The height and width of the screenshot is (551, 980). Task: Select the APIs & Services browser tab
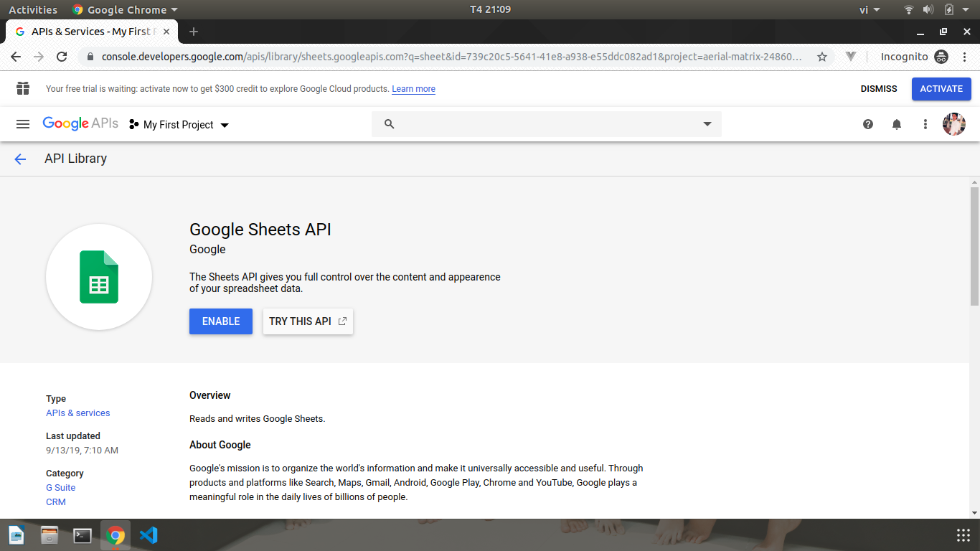[90, 32]
